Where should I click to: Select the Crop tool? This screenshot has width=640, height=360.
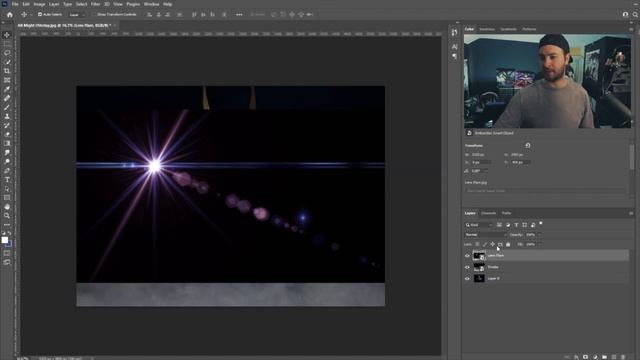[7, 71]
